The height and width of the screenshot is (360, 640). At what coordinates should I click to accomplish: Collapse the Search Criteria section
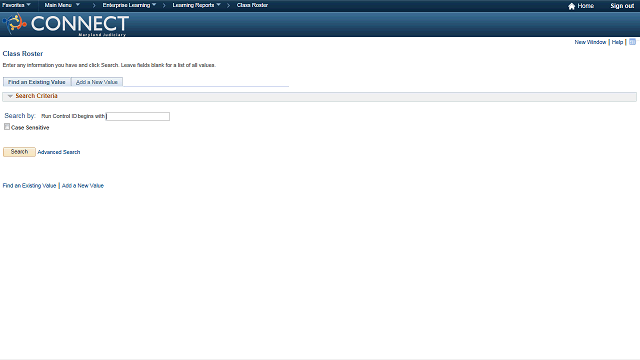(10, 96)
